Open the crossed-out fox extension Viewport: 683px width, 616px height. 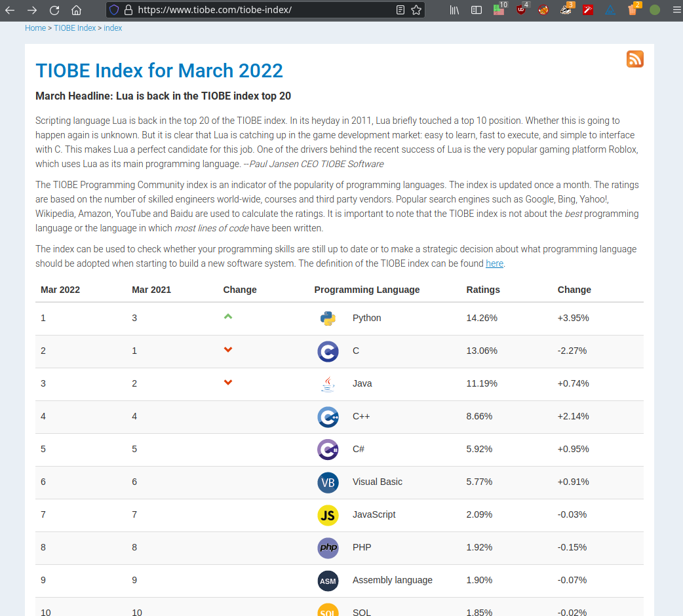543,10
